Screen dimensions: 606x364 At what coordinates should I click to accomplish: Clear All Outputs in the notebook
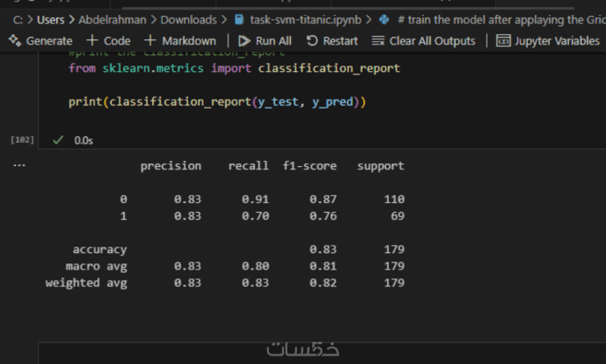pos(424,41)
